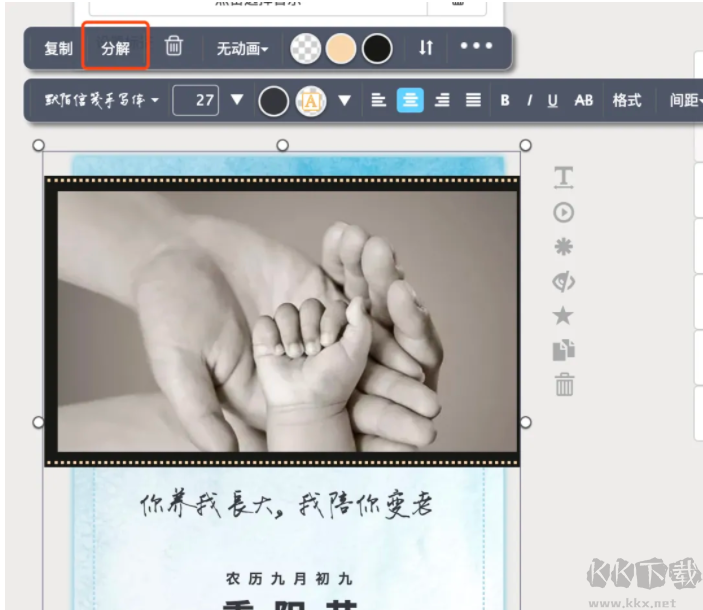Click the text T icon in side tools

[564, 177]
